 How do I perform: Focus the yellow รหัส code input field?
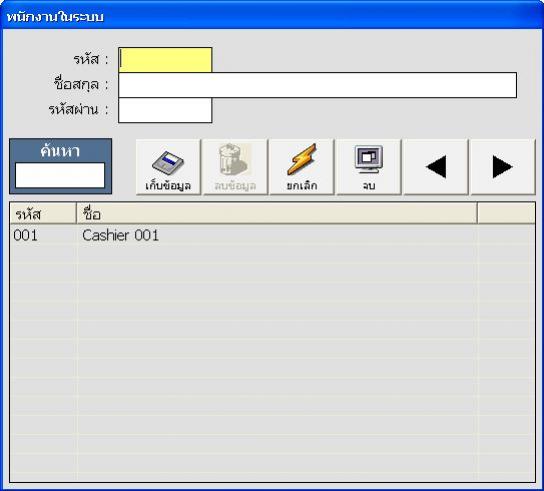pos(165,60)
